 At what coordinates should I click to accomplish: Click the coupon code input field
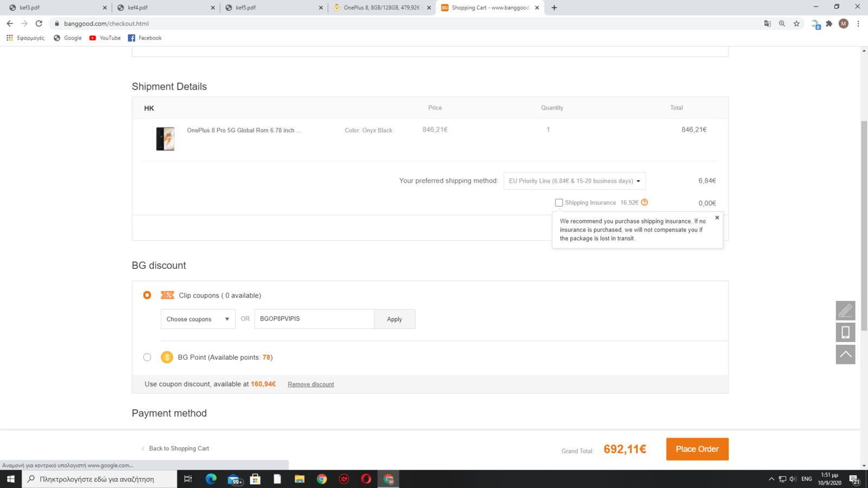[x=314, y=319]
